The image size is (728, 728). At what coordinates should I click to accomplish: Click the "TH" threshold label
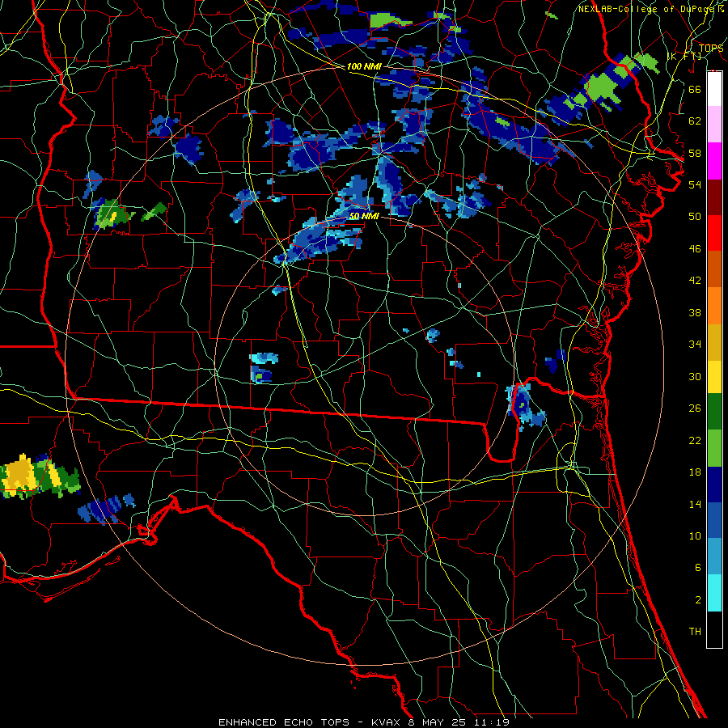pyautogui.click(x=695, y=632)
